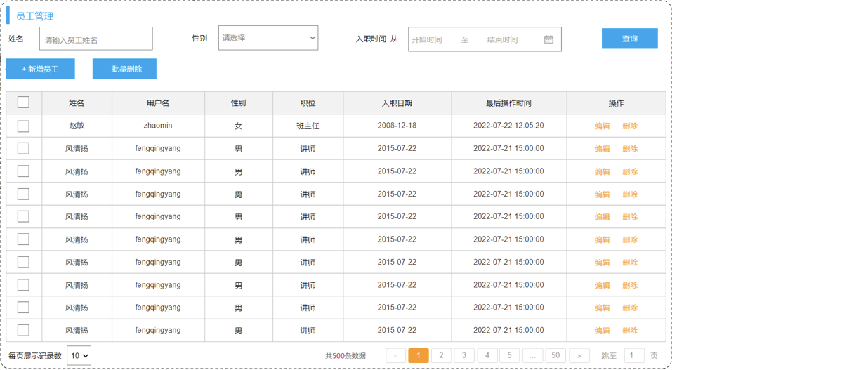The image size is (868, 370).
Task: Click 删除 link for 赵敏's row
Action: point(630,126)
